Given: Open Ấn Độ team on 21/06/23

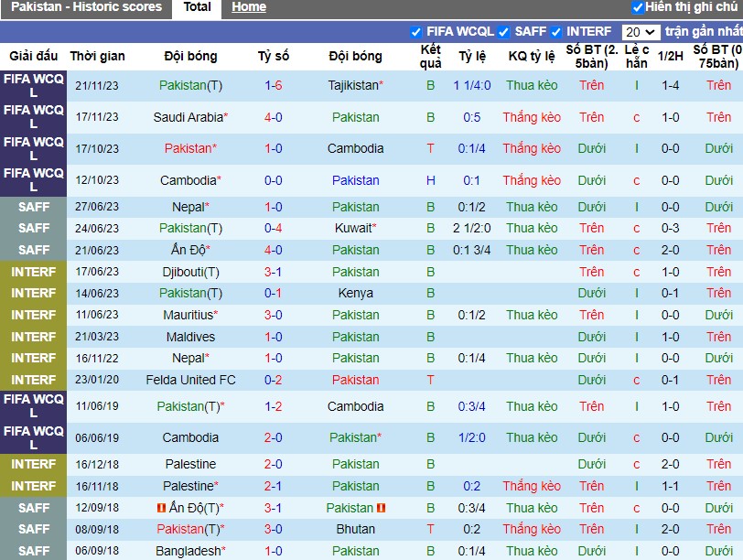Looking at the screenshot, I should click(x=190, y=250).
